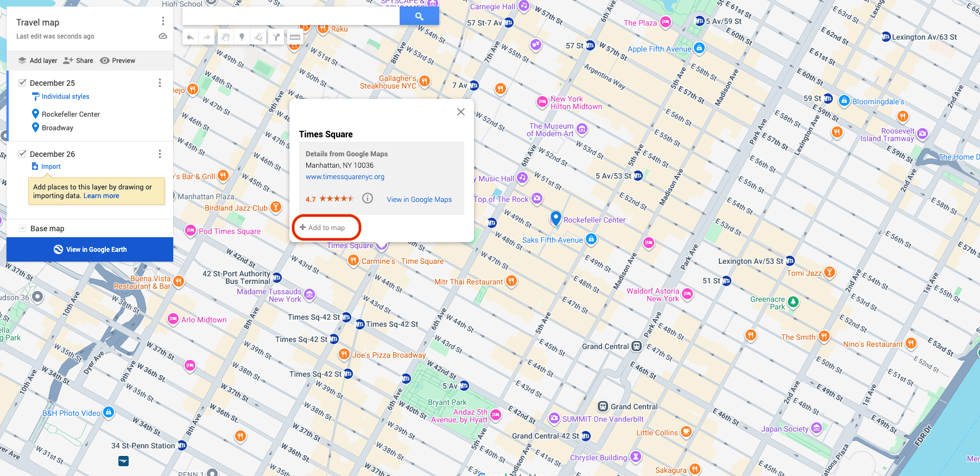Click the Arlo Midtown hotel marker

[173, 319]
